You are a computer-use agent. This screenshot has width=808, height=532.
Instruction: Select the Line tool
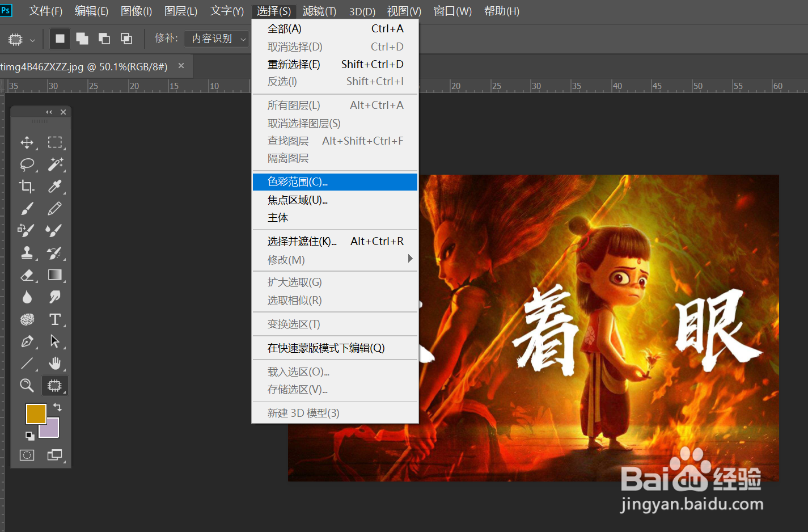pos(27,364)
